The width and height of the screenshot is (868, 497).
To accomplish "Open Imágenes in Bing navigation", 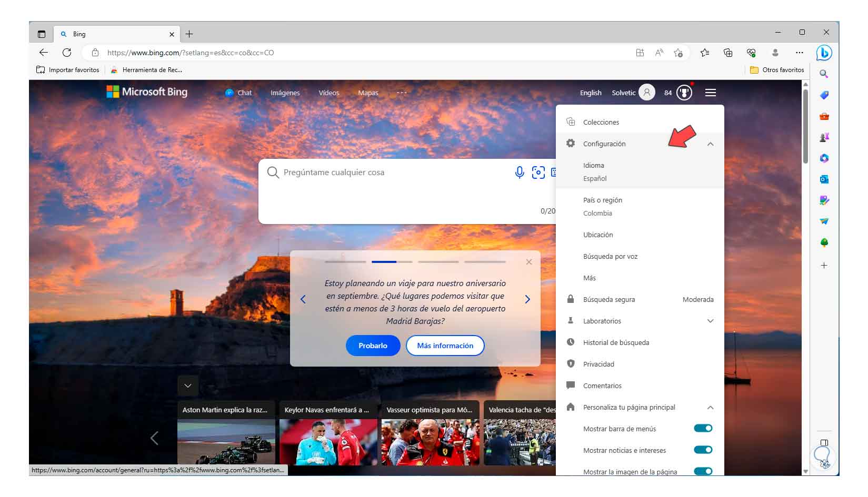I will [x=285, y=93].
